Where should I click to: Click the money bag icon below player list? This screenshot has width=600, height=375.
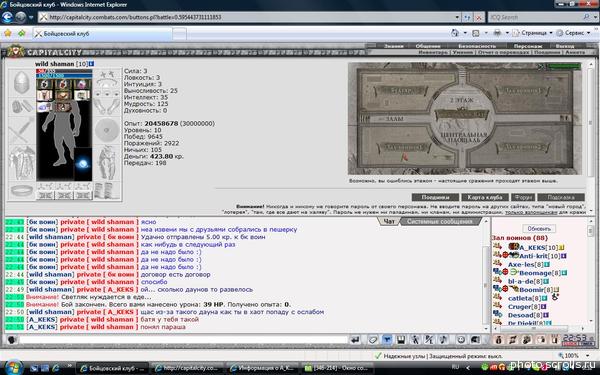coord(499,339)
